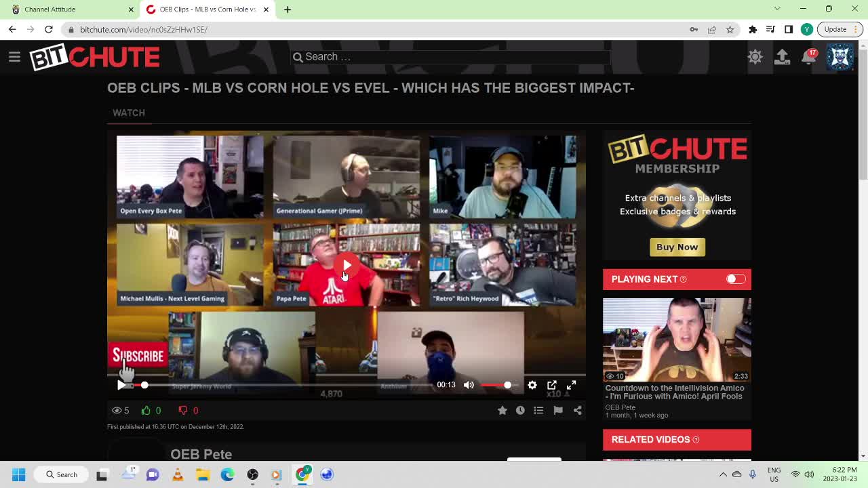Click the browser address bar URL
The image size is (868, 488).
(144, 30)
